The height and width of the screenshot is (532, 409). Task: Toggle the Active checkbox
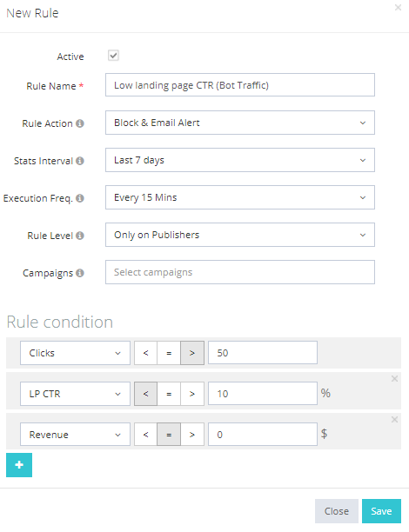pyautogui.click(x=113, y=56)
